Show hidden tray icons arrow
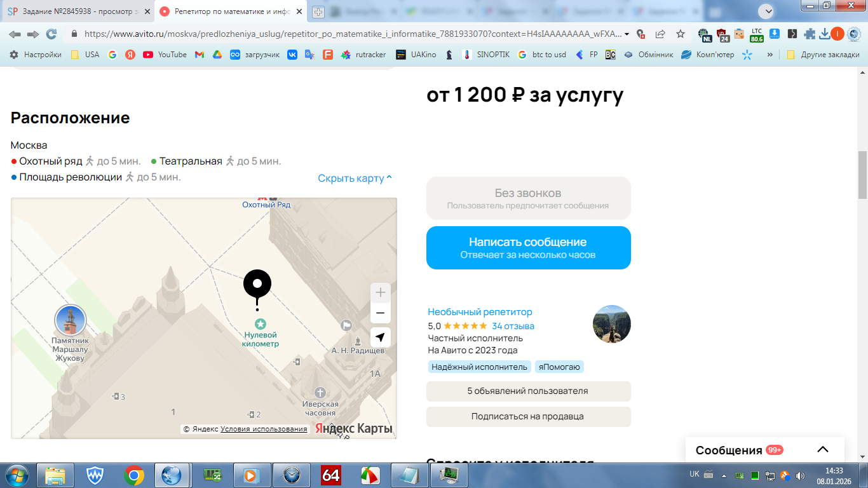The width and height of the screenshot is (868, 488). pos(724,475)
